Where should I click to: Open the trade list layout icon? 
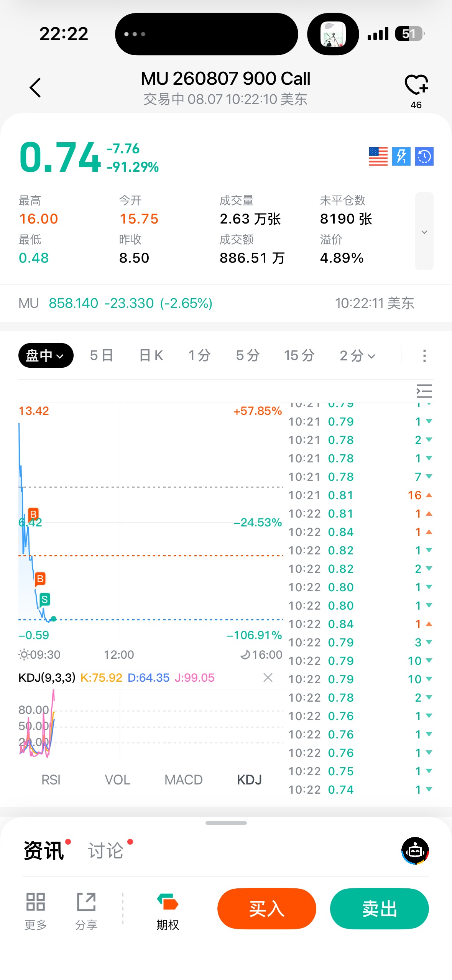424,391
